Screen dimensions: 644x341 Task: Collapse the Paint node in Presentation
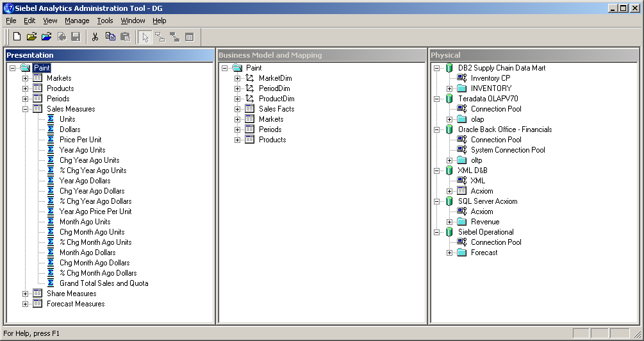(x=12, y=68)
